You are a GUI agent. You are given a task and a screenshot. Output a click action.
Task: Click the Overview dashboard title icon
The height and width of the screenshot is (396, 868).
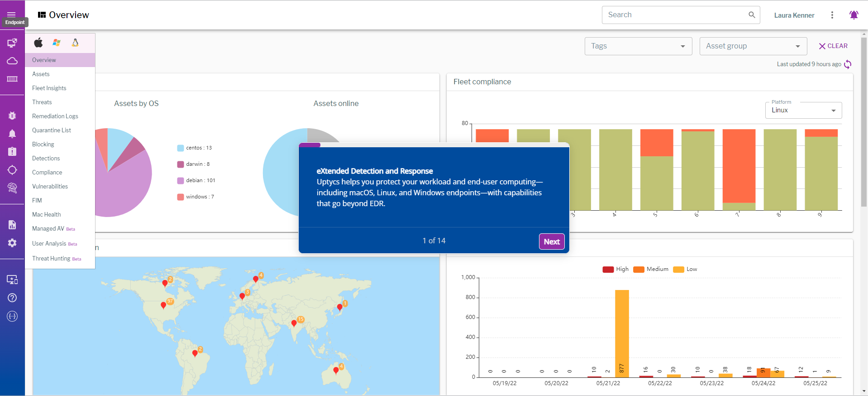[x=42, y=15]
